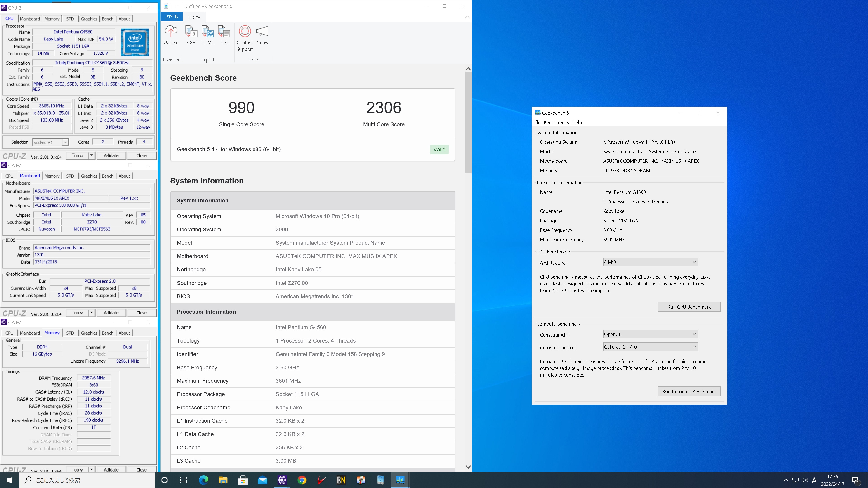Viewport: 868px width, 488px height.
Task: Click Run Compute Benchmark button
Action: 689,391
